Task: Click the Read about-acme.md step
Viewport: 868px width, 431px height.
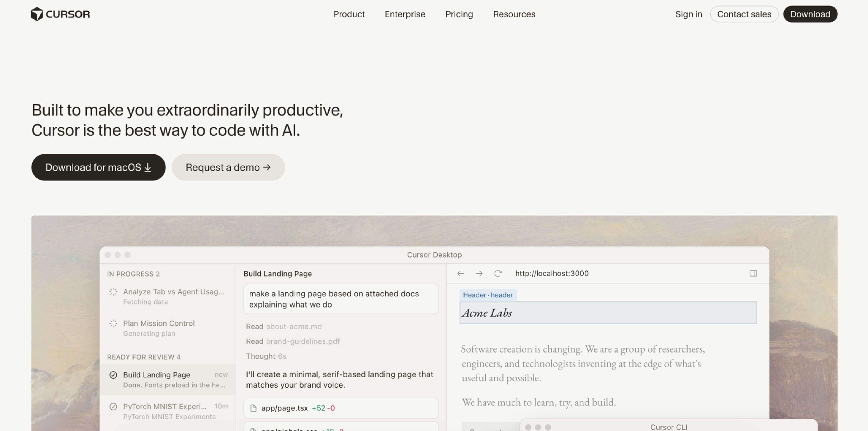Action: (284, 326)
